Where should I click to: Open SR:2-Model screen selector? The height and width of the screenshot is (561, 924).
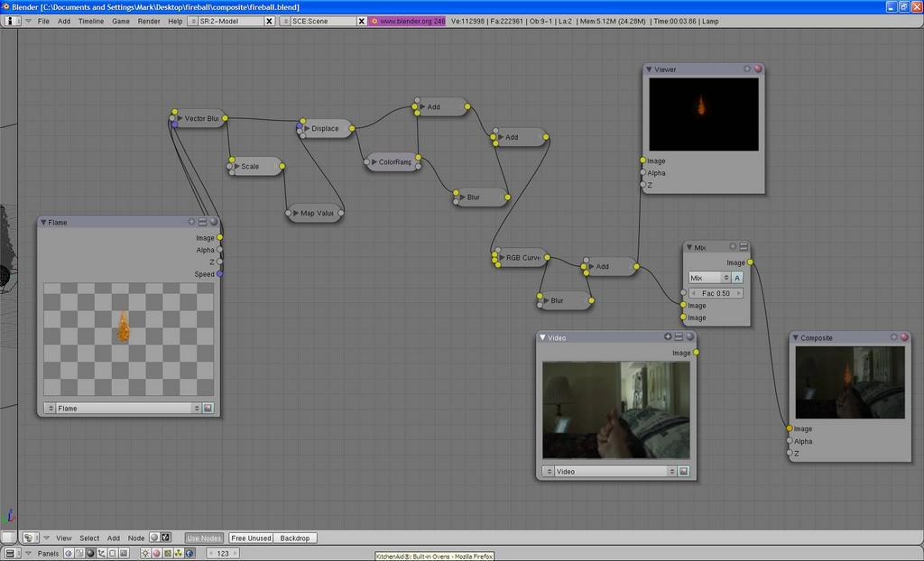(x=193, y=21)
